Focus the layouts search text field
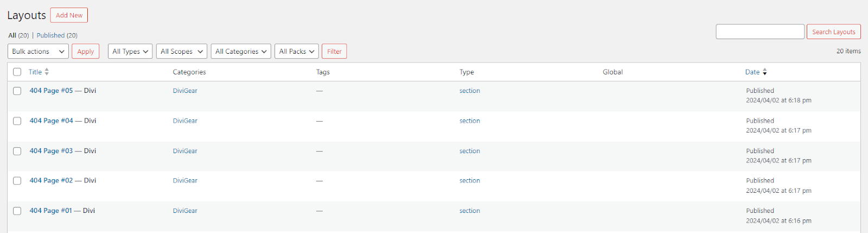Image resolution: width=868 pixels, height=233 pixels. pyautogui.click(x=760, y=32)
